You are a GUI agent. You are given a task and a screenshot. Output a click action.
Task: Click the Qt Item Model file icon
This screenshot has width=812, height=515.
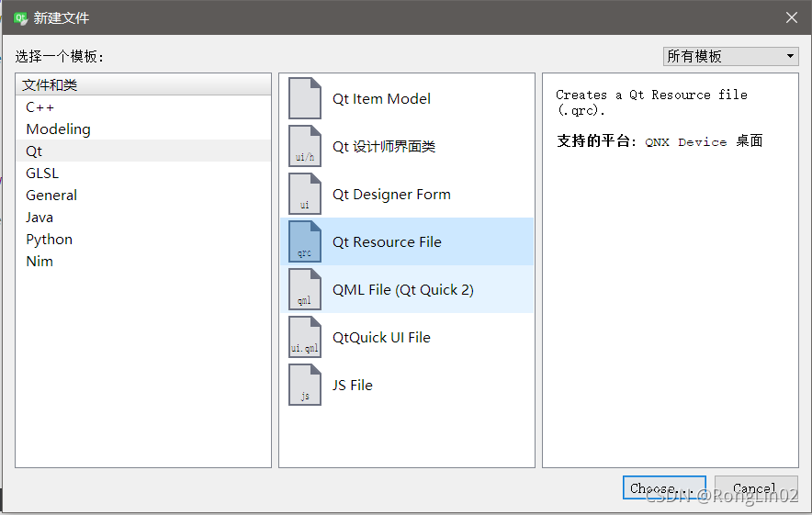(305, 98)
